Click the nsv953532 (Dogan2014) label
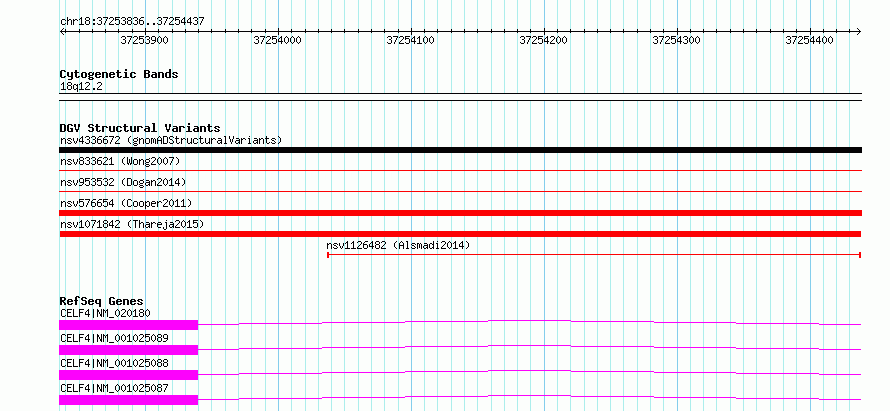The width and height of the screenshot is (890, 411). (123, 182)
